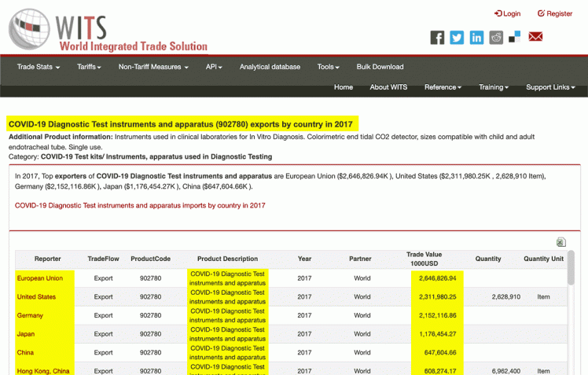588x375 pixels.
Task: Click the table vertical scrollbar thumb
Action: coord(571,268)
